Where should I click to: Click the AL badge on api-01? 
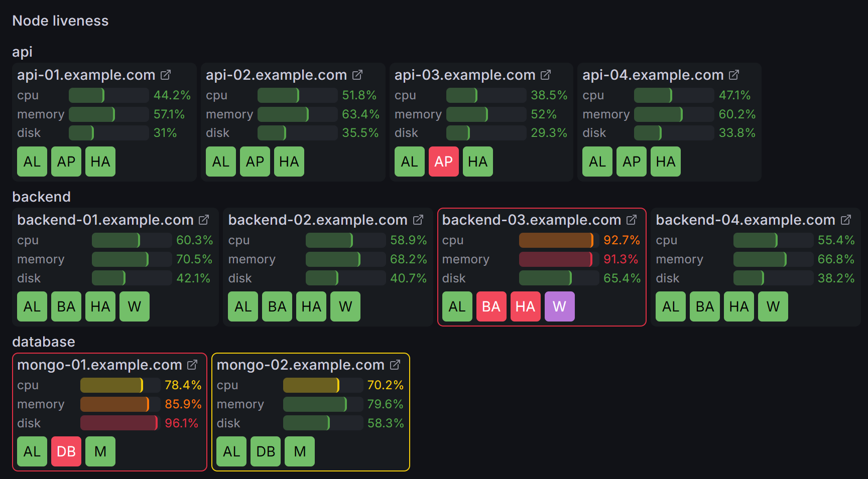(x=32, y=162)
